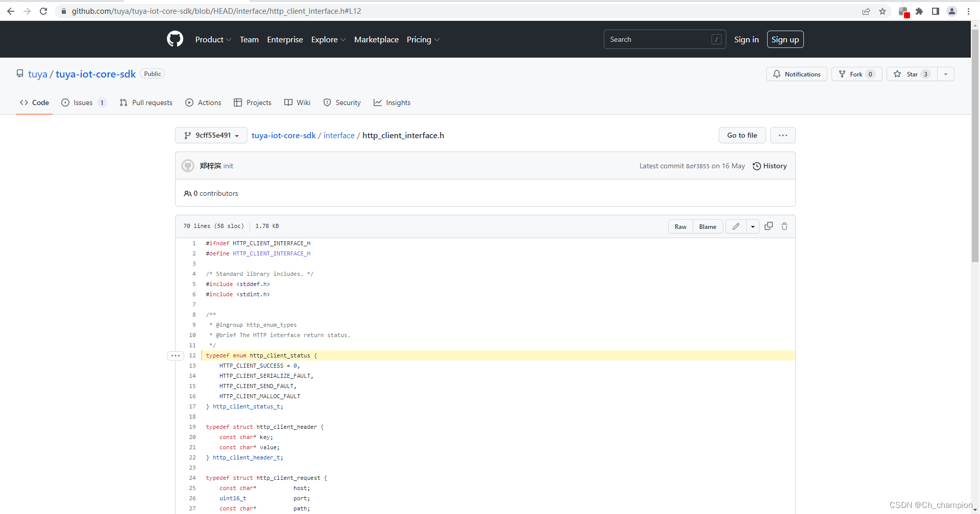Viewport: 980px width, 514px height.
Task: Open the interface folder breadcrumb
Action: tap(339, 135)
